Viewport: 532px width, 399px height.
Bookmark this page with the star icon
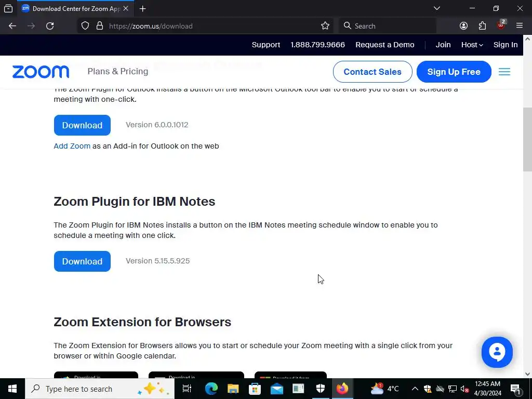tap(325, 26)
